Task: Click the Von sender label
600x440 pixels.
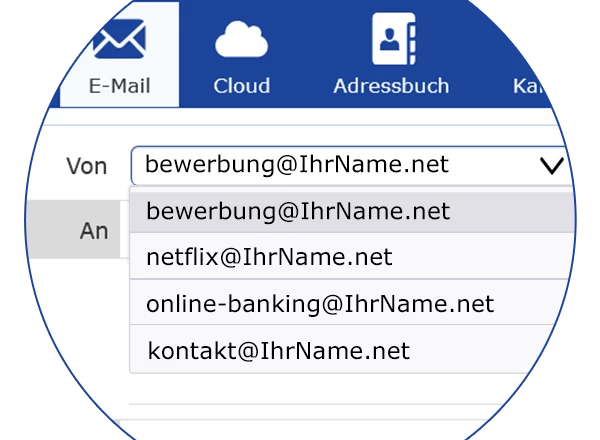Action: [86, 166]
